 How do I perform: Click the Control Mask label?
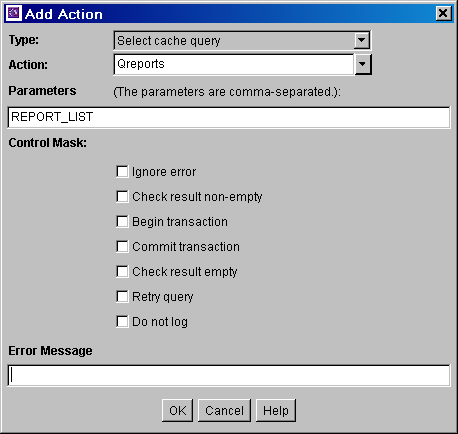tap(47, 143)
